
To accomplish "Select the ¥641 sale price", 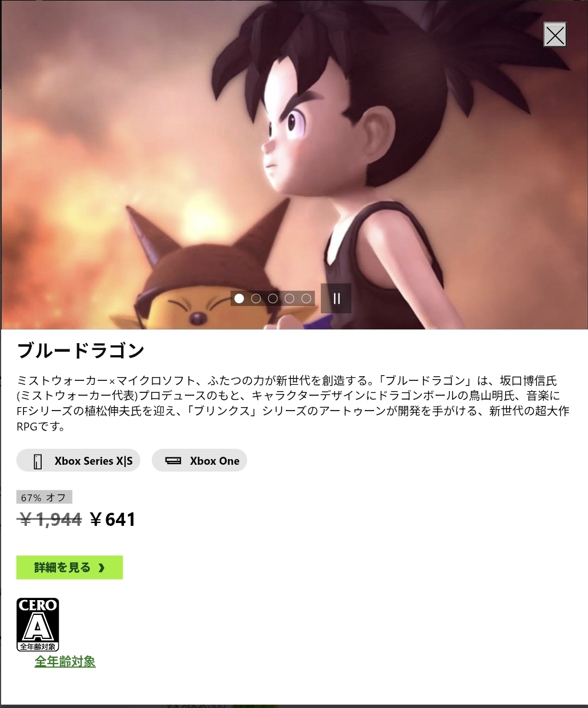I will point(113,520).
